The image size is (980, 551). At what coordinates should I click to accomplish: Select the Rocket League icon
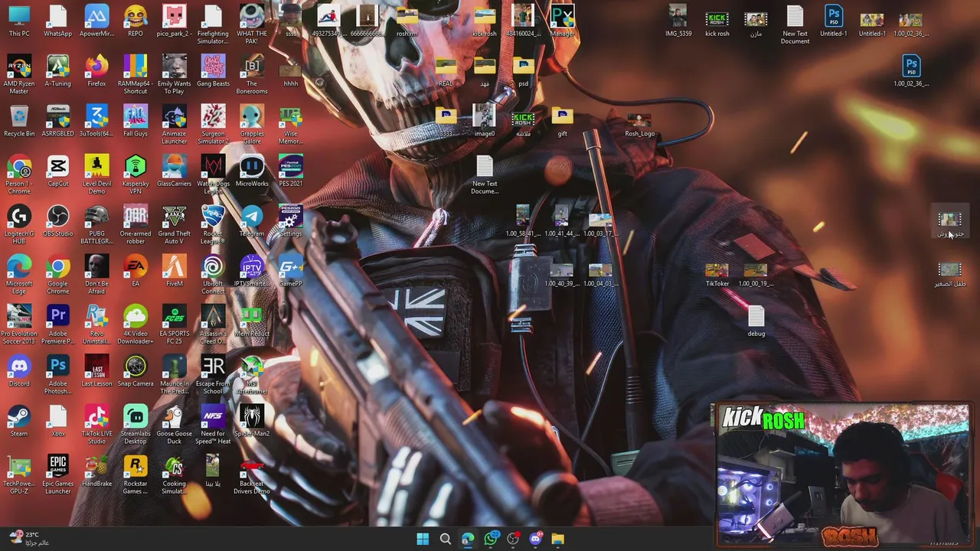pyautogui.click(x=213, y=224)
